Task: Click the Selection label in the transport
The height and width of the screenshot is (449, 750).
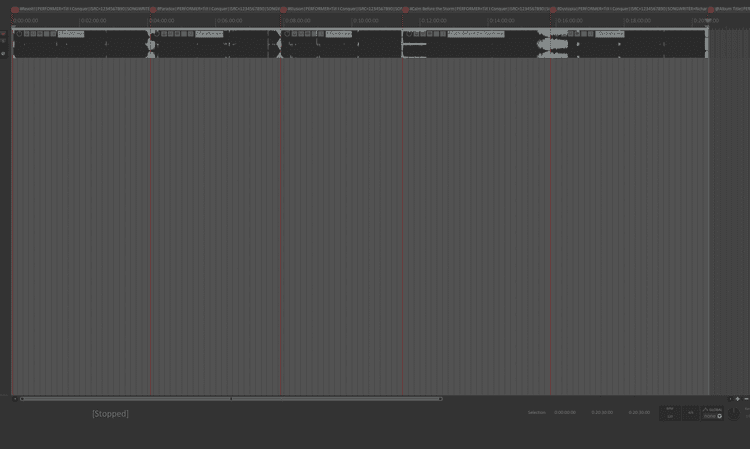Action: 536,412
